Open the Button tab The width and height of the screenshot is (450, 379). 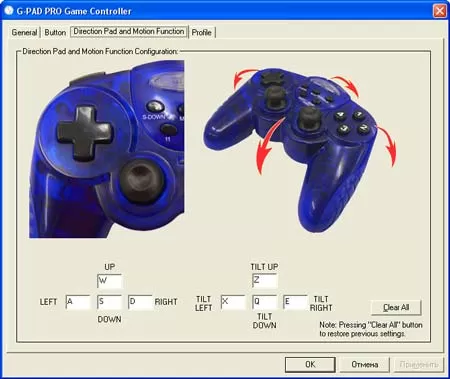(x=55, y=32)
